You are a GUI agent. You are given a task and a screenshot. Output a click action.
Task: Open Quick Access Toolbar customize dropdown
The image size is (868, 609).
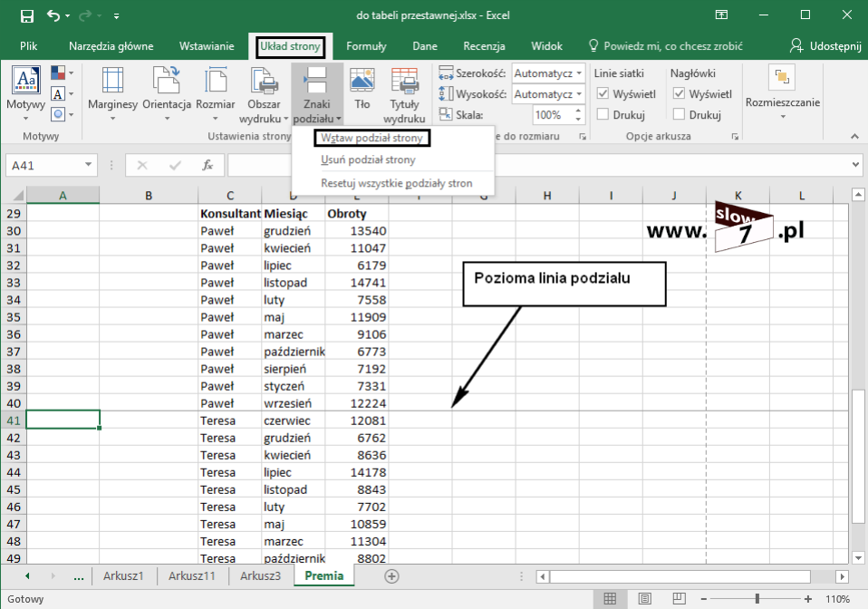pos(116,16)
